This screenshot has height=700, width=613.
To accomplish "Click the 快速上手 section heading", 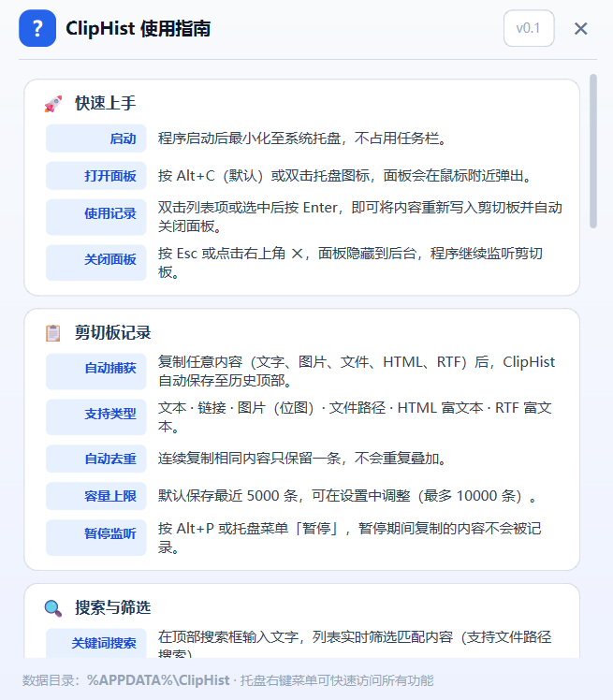I will point(106,103).
